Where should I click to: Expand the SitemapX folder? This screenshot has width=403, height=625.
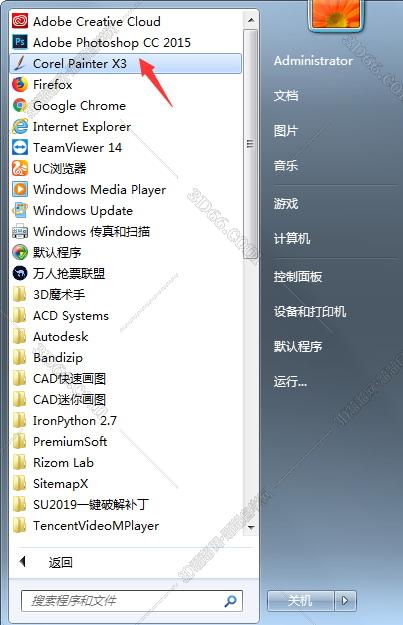(50, 483)
